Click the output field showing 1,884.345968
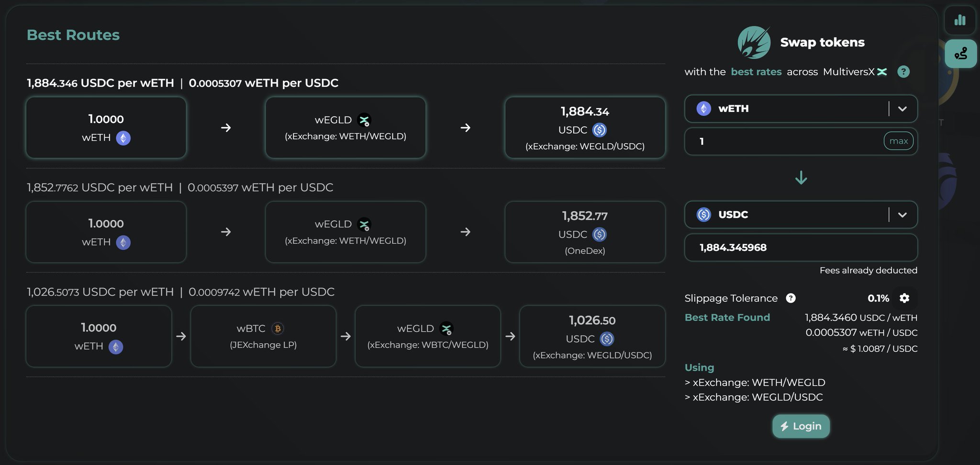The image size is (980, 465). pos(801,248)
